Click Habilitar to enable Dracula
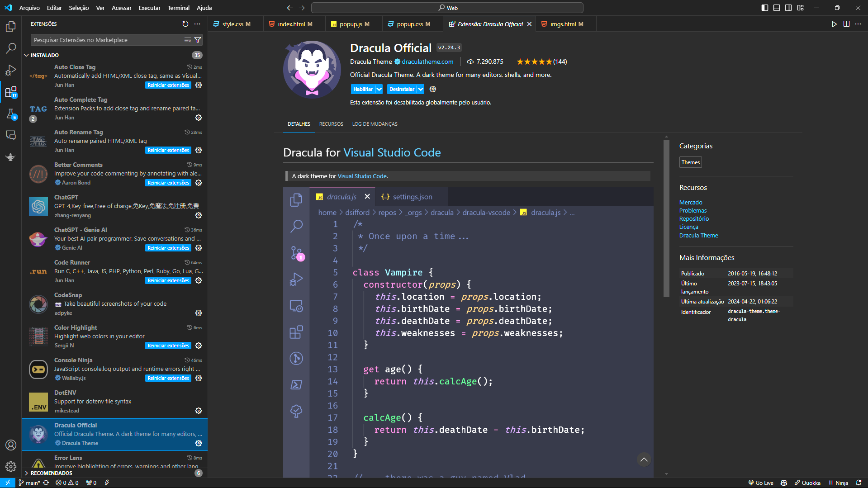 (x=363, y=89)
